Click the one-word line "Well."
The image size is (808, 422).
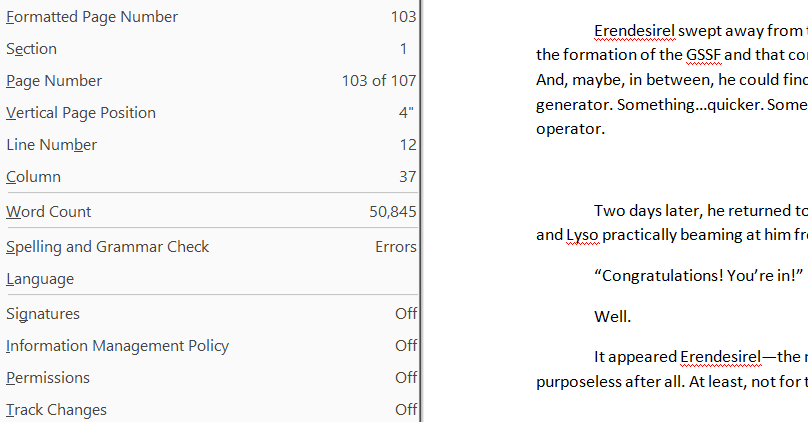click(612, 317)
